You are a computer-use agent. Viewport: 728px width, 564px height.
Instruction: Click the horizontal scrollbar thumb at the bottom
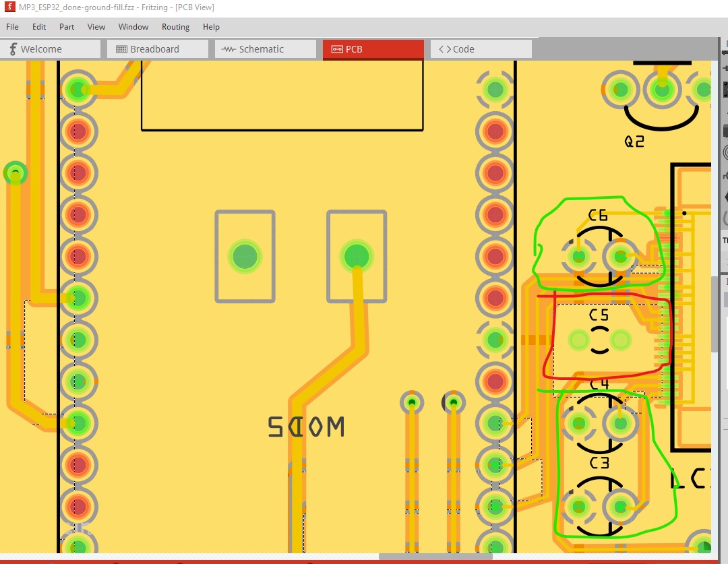point(435,557)
